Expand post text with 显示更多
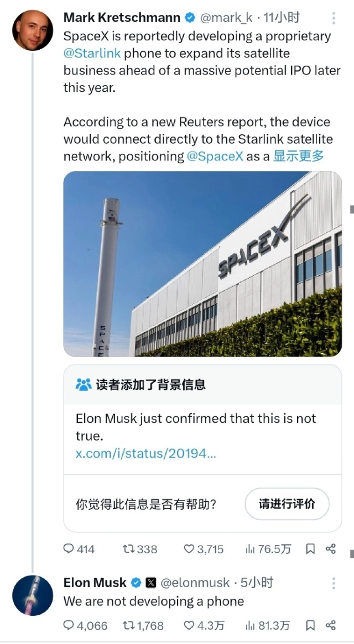Viewport: 354px width, 644px height. pyautogui.click(x=299, y=156)
